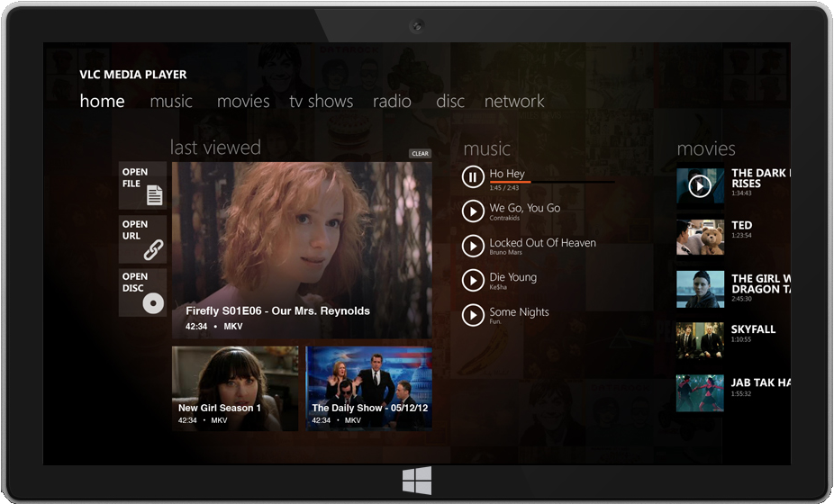Pause the song Ho Hey
834x504 pixels.
click(x=472, y=177)
